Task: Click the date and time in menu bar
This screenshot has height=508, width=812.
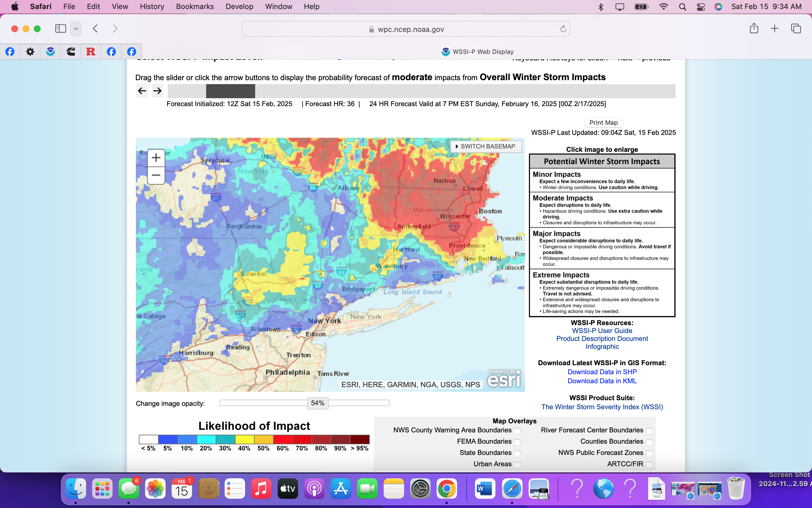Action: pos(766,7)
